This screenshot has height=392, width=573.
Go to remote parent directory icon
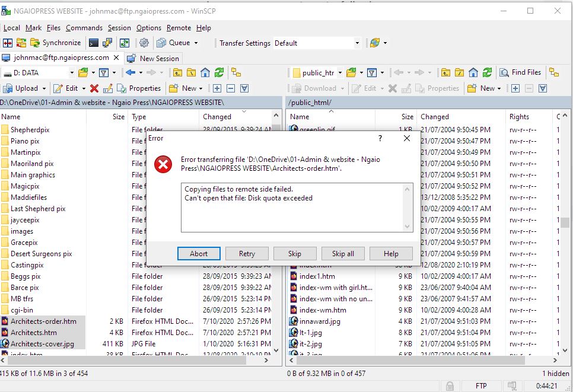click(x=445, y=72)
